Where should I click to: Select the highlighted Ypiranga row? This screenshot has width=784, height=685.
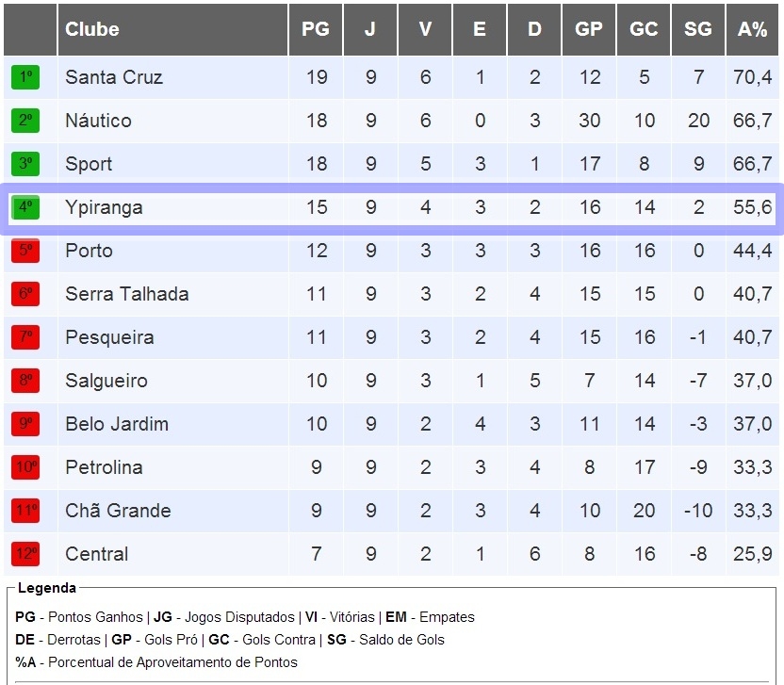pos(392,208)
